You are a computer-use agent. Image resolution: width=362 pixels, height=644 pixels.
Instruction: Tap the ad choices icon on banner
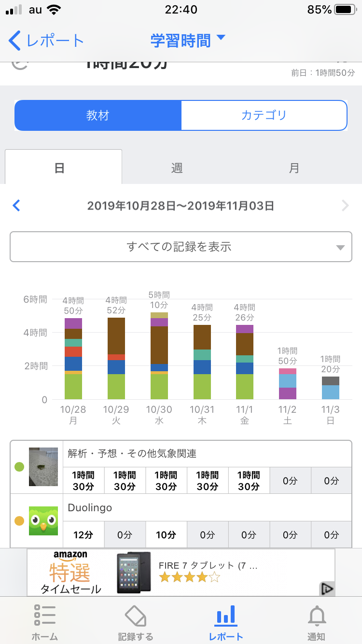point(327,588)
